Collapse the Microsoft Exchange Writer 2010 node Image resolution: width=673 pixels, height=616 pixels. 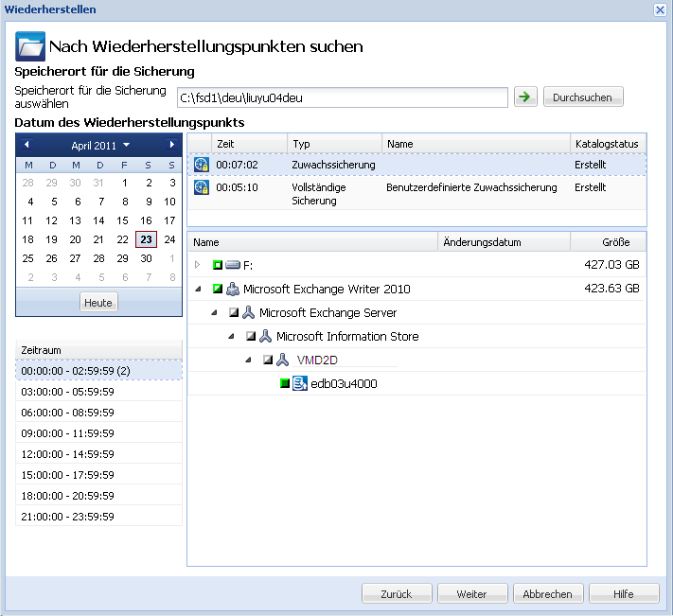point(198,289)
